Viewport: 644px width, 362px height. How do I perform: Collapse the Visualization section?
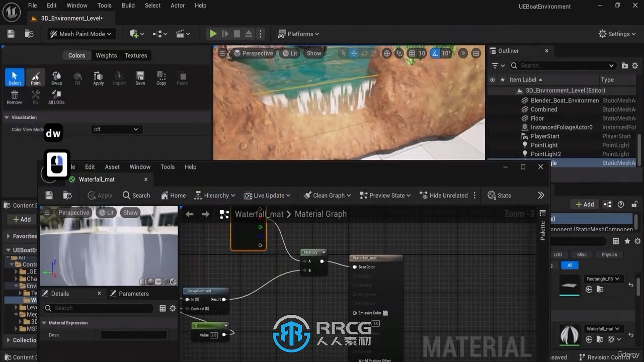[x=7, y=117]
